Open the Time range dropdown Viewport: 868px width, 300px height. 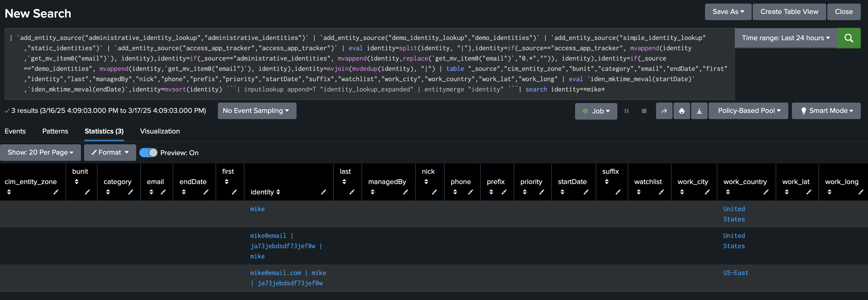pyautogui.click(x=785, y=38)
